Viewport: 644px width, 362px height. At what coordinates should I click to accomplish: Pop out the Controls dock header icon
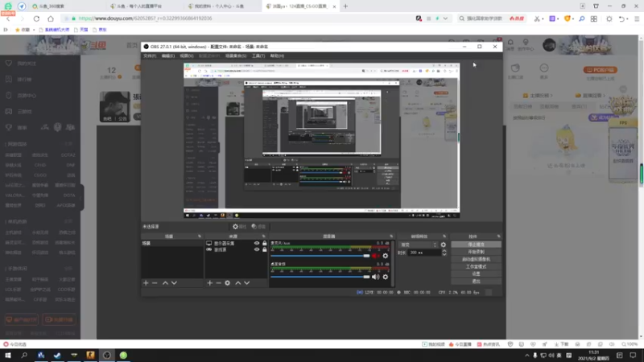[498, 237]
